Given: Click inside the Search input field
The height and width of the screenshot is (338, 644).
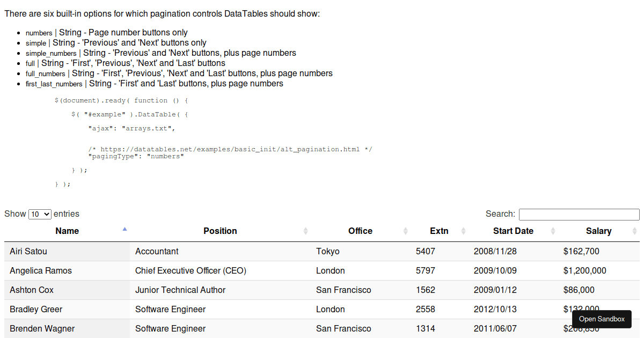Looking at the screenshot, I should (579, 214).
